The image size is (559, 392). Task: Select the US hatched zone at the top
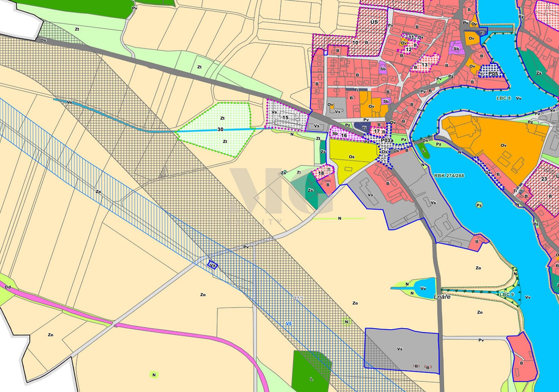coord(374,22)
